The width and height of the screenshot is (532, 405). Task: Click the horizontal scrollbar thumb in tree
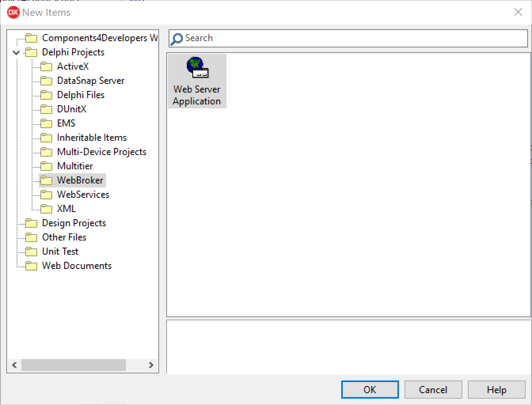click(74, 365)
